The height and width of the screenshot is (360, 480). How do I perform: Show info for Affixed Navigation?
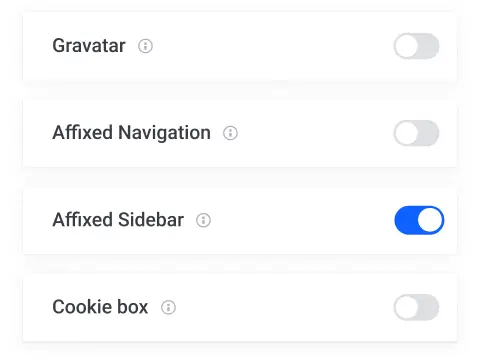pos(230,133)
